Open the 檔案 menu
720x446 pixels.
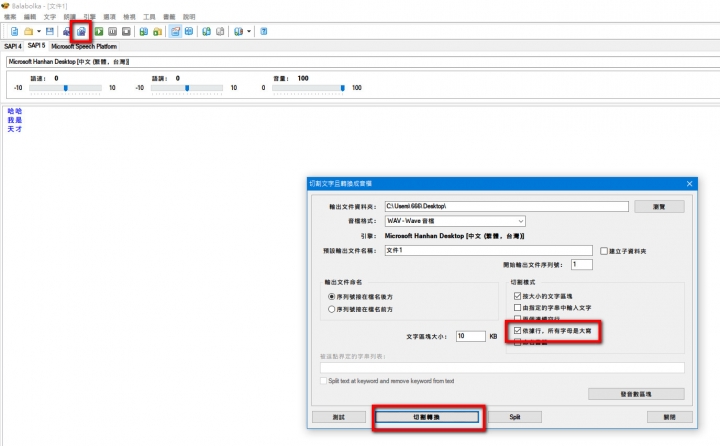click(10, 17)
